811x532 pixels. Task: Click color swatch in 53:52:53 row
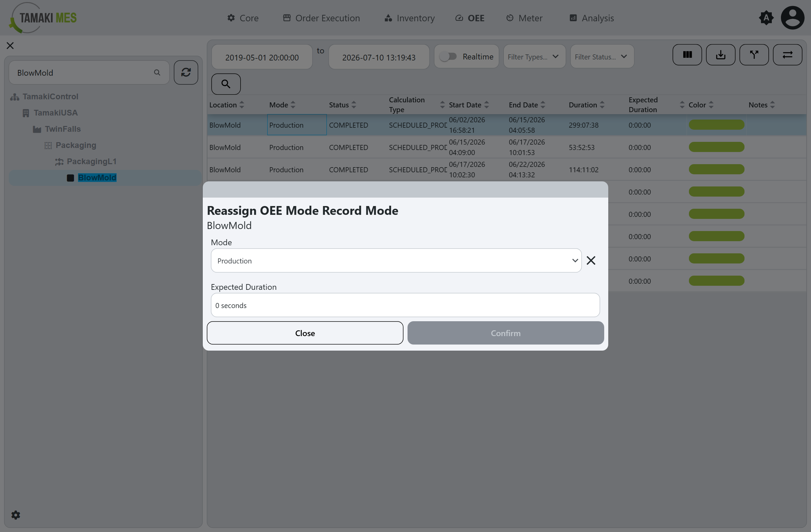pyautogui.click(x=716, y=147)
